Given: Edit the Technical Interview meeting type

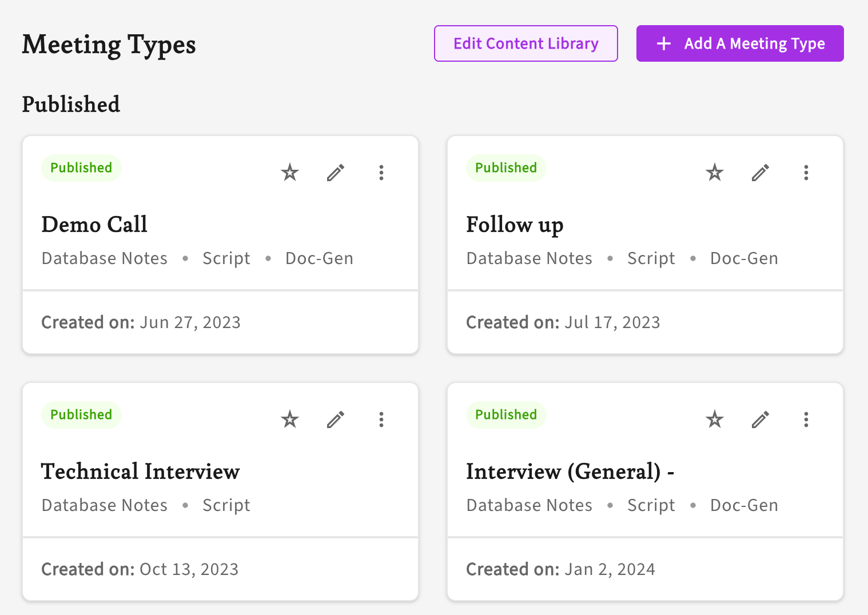Looking at the screenshot, I should pyautogui.click(x=336, y=420).
